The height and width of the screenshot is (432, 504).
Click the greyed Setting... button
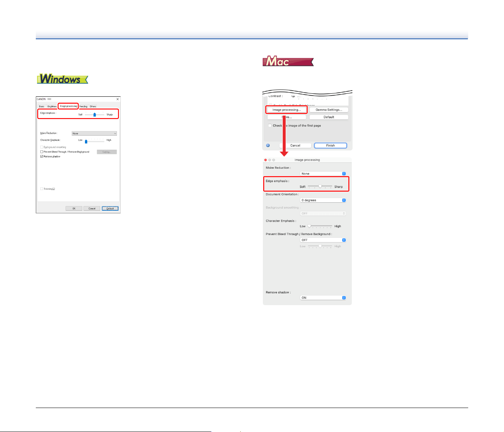coord(107,152)
